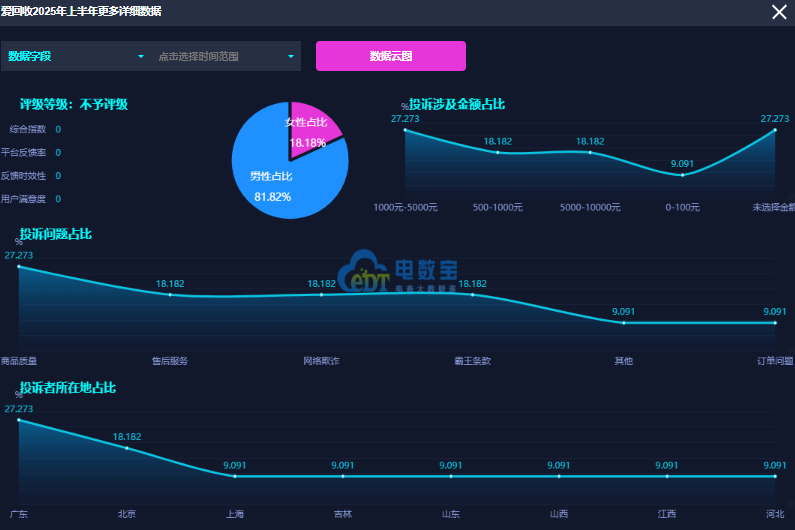This screenshot has height=530, width=795.
Task: Click the 商品质量 point in 投诉问题占比
Action: (19, 267)
